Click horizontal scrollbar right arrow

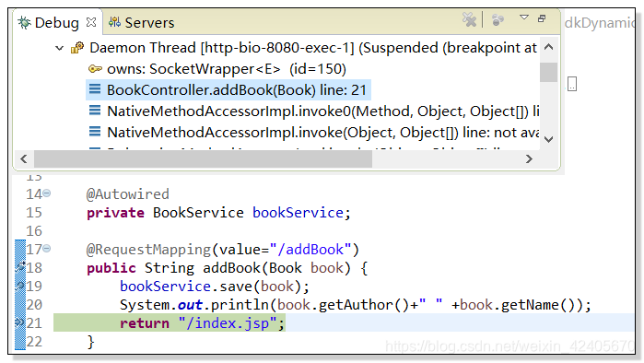(x=529, y=158)
